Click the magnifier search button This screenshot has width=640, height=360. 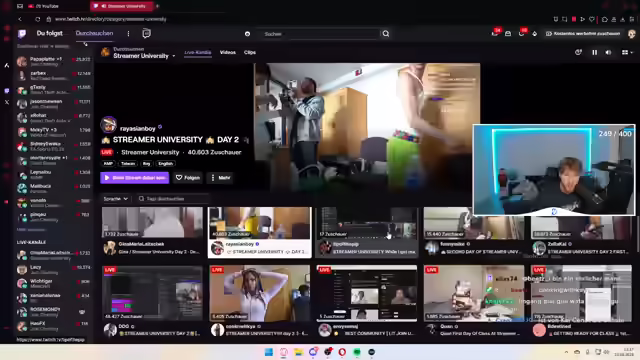pyautogui.click(x=386, y=34)
